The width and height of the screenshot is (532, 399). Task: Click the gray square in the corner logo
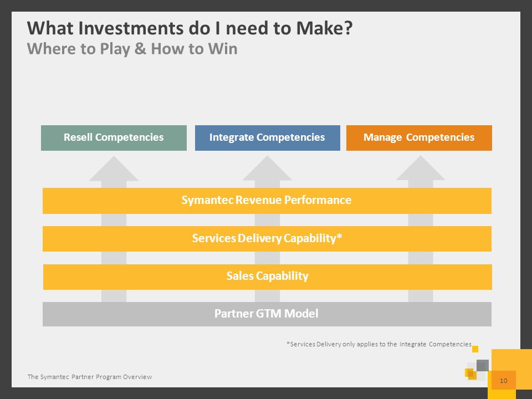coord(483,365)
